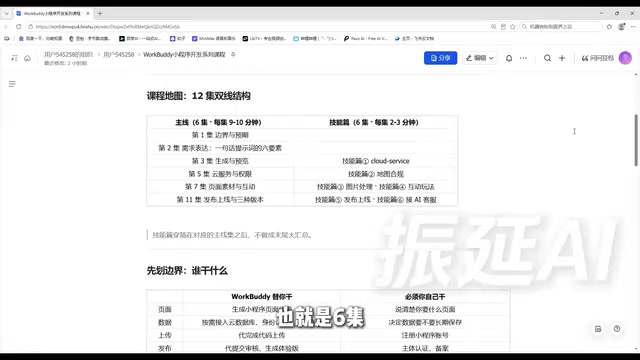Image resolution: width=640 pixels, height=360 pixels.
Task: Open the 用户545258的知识 breadcrumb link
Action: click(x=69, y=54)
